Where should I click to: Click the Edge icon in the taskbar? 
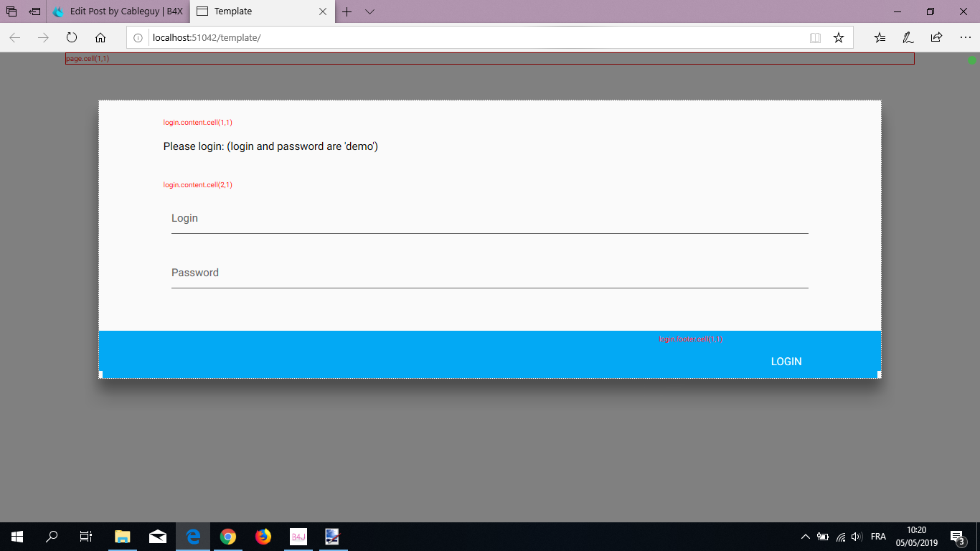click(193, 537)
